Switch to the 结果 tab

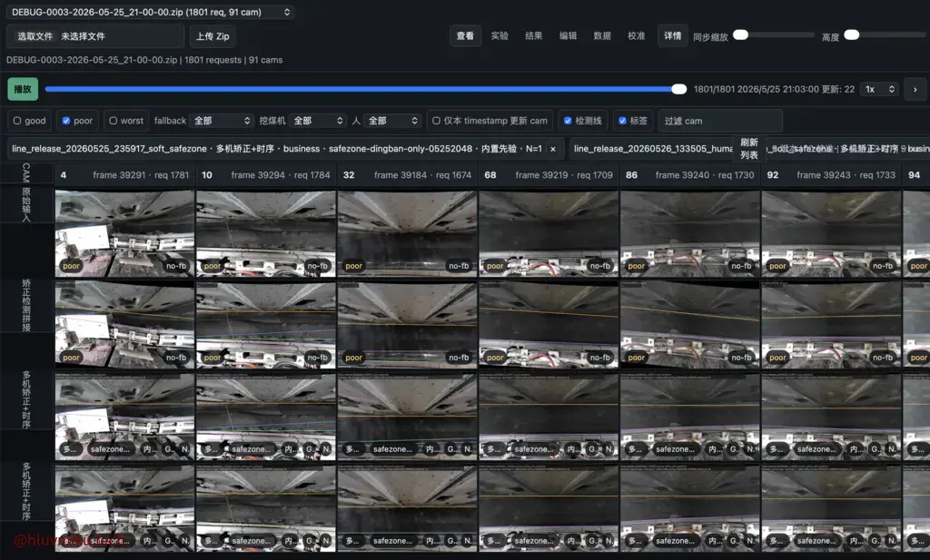[534, 35]
